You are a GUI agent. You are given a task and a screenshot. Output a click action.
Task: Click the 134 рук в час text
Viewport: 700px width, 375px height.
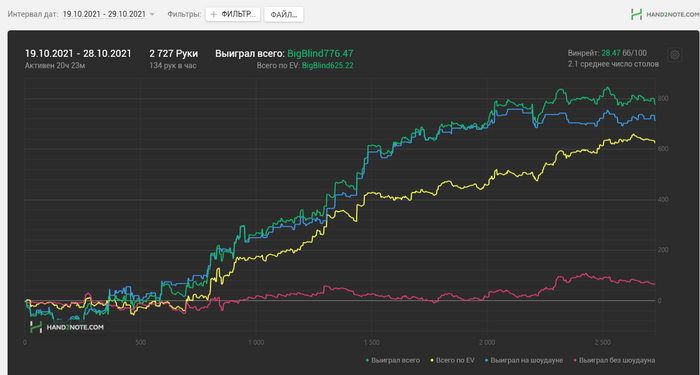click(x=173, y=66)
